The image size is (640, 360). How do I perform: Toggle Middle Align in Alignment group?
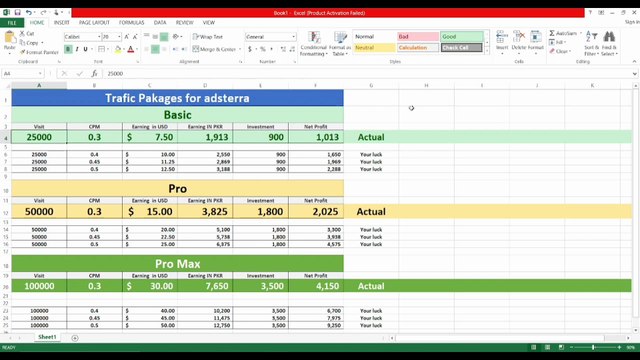[155, 37]
